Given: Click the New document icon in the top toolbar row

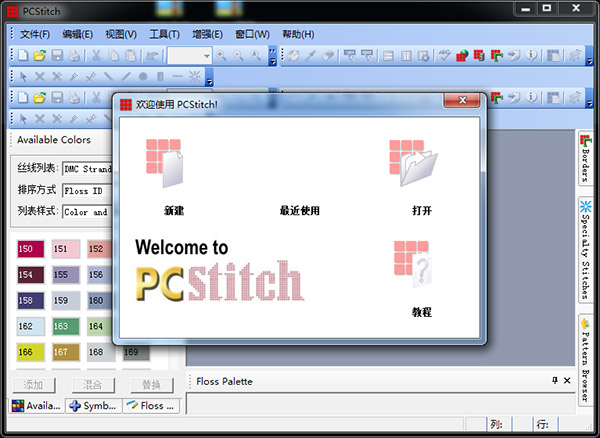Looking at the screenshot, I should 23,56.
